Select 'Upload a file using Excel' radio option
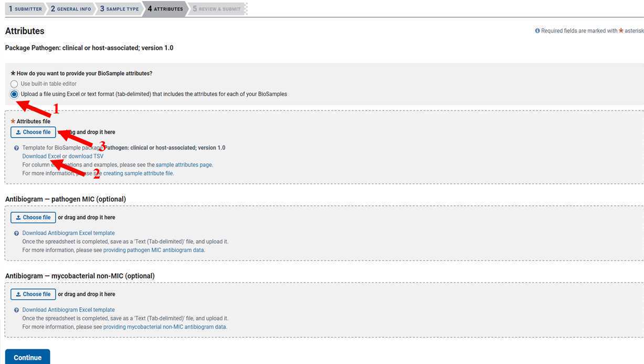This screenshot has width=644, height=364. pyautogui.click(x=14, y=95)
